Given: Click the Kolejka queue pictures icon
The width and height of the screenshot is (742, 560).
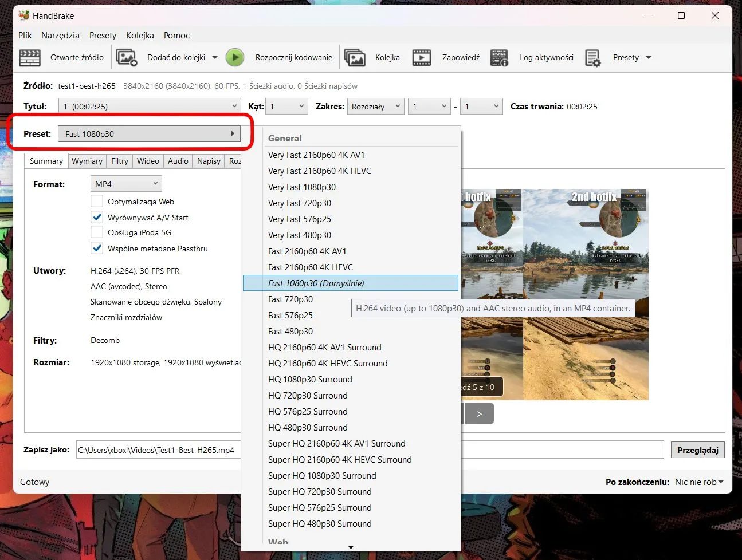Looking at the screenshot, I should click(355, 58).
